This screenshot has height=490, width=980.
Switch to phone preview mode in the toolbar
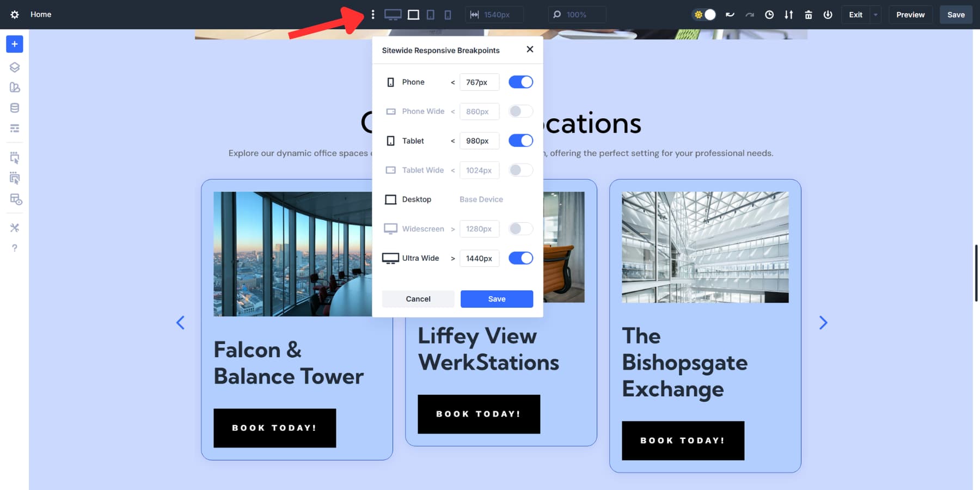click(x=448, y=15)
